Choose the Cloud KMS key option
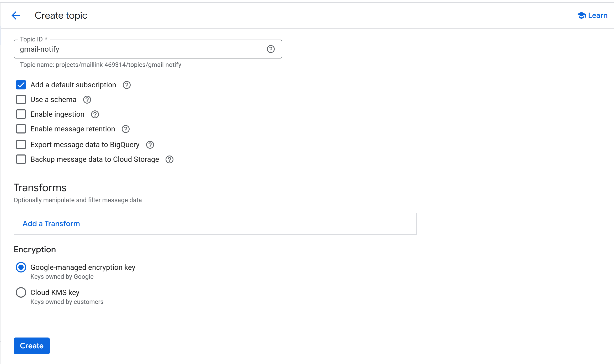 click(21, 293)
